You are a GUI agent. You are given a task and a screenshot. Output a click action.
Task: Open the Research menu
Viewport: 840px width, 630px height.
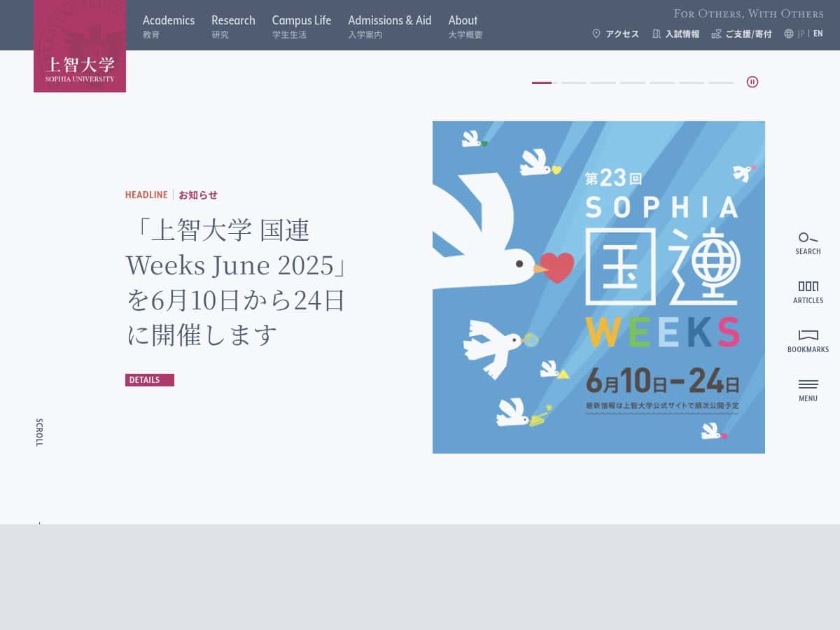click(233, 26)
